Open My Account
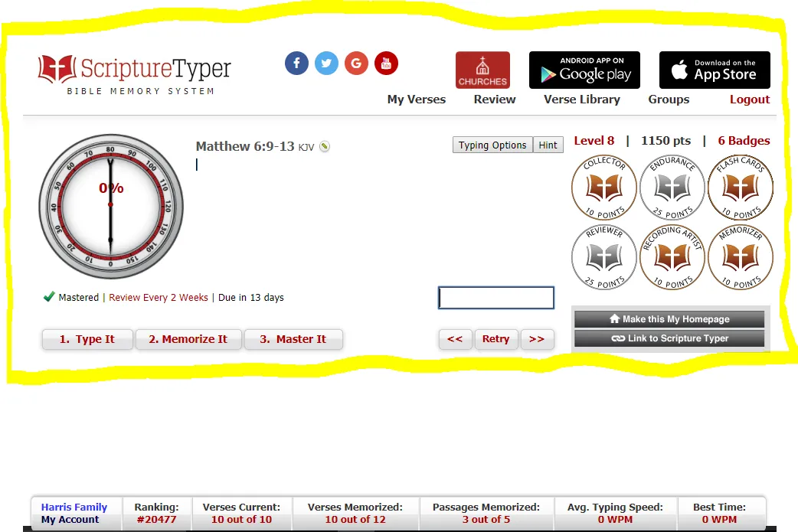Image resolution: width=798 pixels, height=532 pixels. tap(70, 519)
